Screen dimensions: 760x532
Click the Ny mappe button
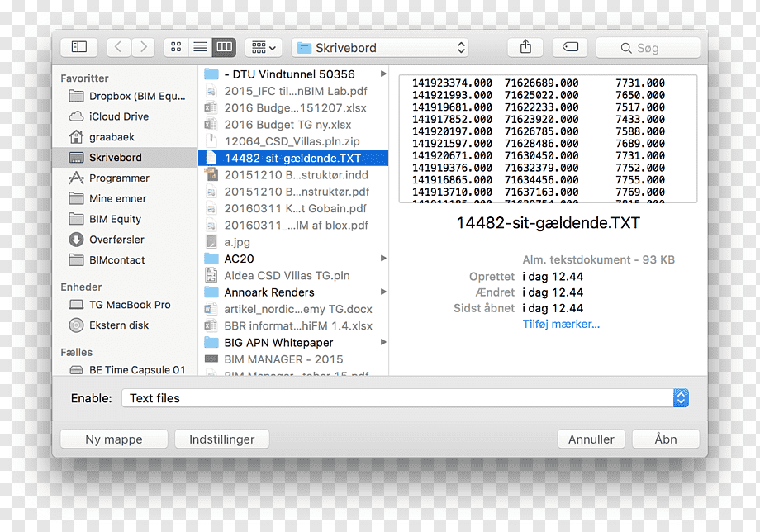(x=114, y=439)
